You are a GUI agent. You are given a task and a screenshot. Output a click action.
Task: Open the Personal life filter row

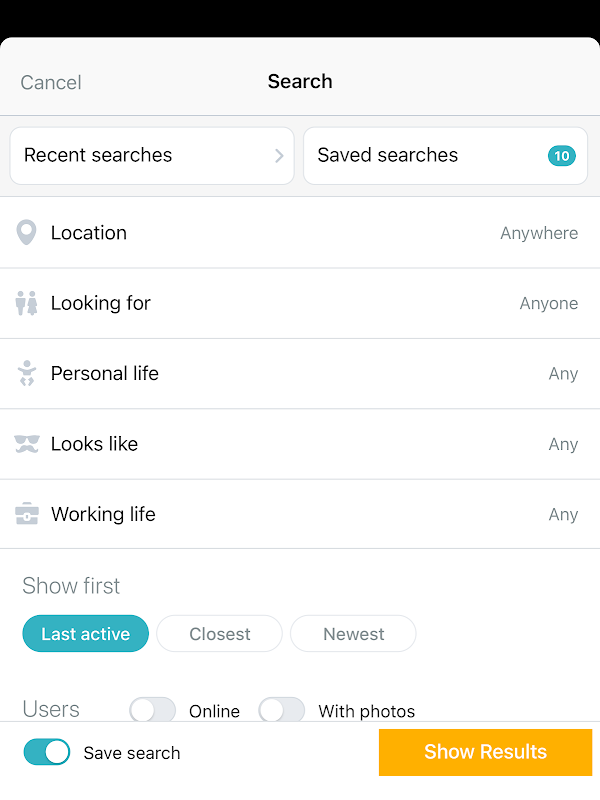300,374
